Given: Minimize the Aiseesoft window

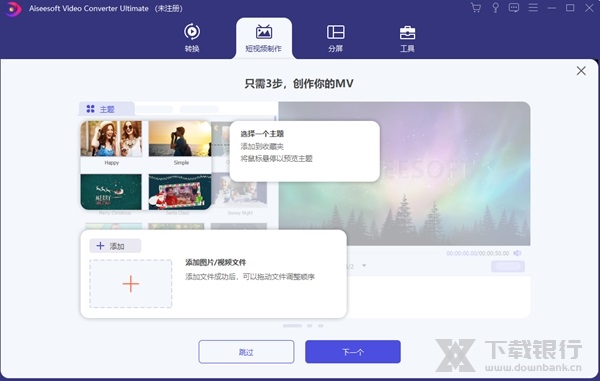Looking at the screenshot, I should tap(551, 8).
